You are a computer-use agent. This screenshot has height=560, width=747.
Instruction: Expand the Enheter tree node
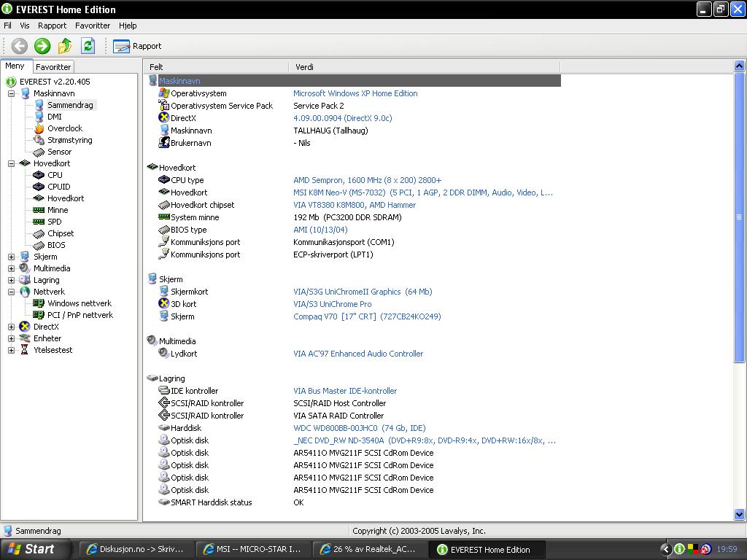11,338
